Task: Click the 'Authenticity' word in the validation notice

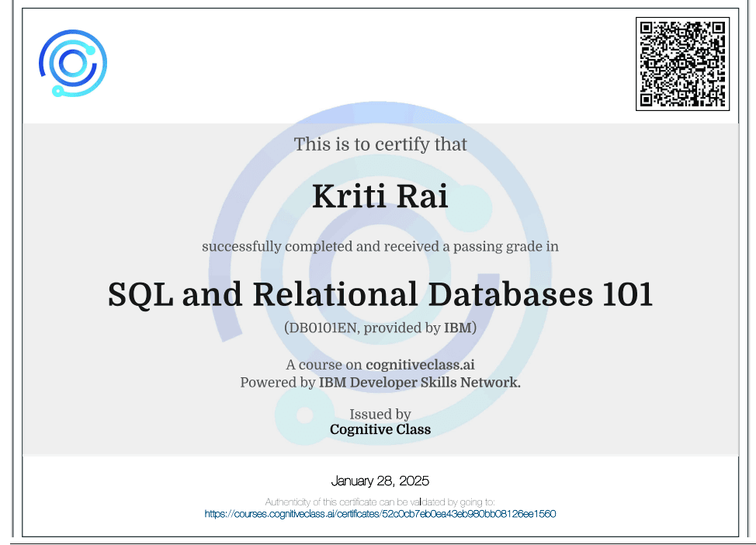Action: pos(288,502)
